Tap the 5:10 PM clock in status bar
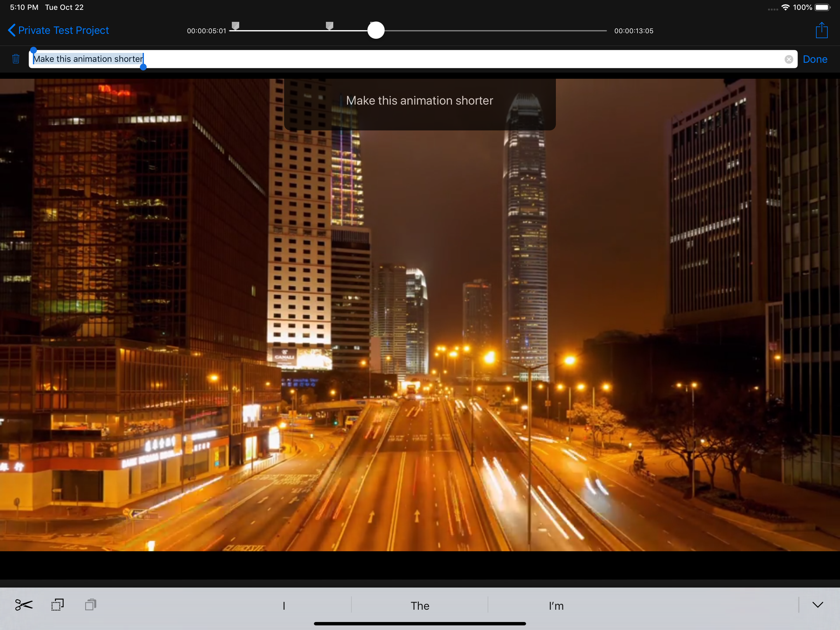Image resolution: width=840 pixels, height=630 pixels. (x=24, y=7)
